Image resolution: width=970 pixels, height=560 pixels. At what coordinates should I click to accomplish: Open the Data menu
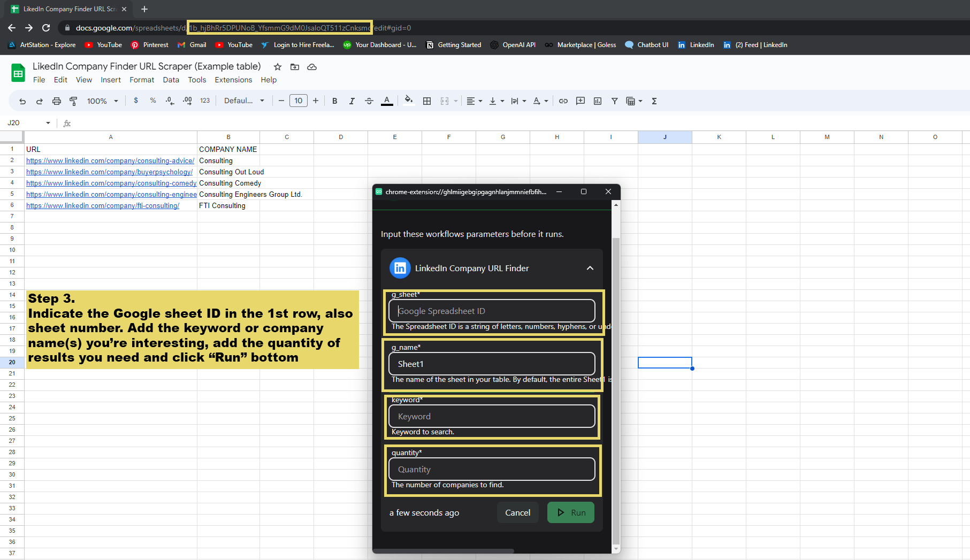click(x=171, y=80)
